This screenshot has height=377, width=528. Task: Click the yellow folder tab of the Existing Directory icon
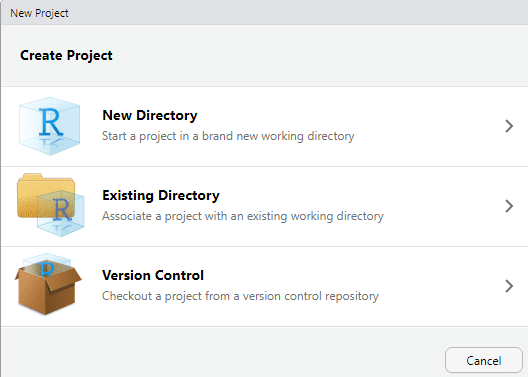coord(31,176)
